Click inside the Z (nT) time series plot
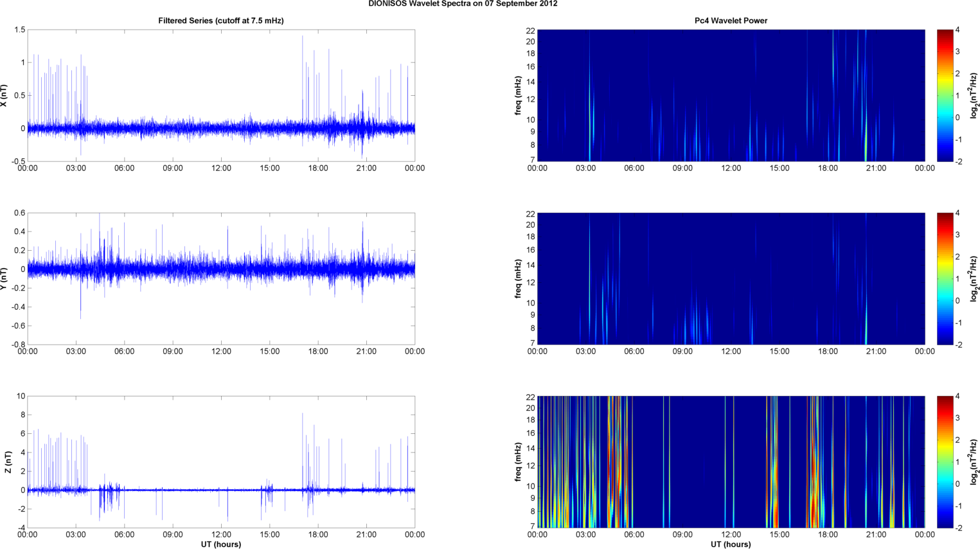 [220, 462]
